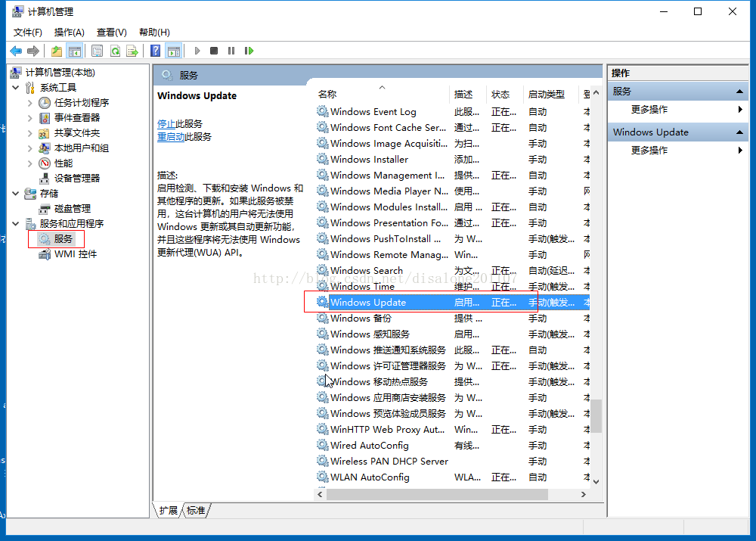Expand the 性能 node chevron
The height and width of the screenshot is (541, 756).
(30, 163)
